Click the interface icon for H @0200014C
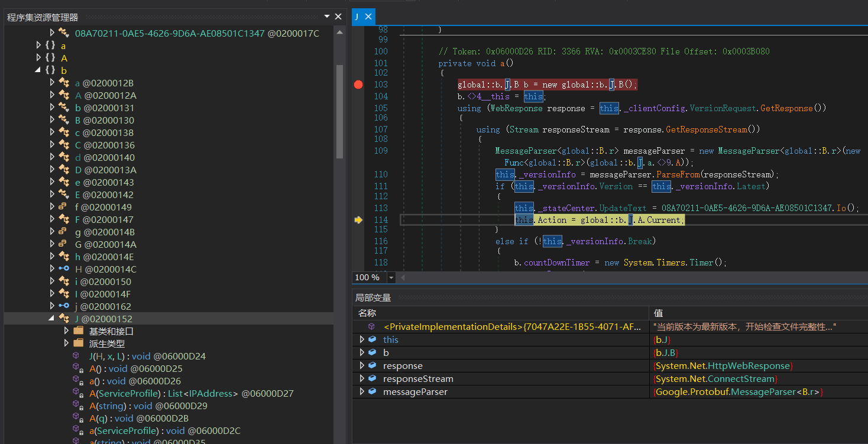The image size is (868, 444). point(64,269)
